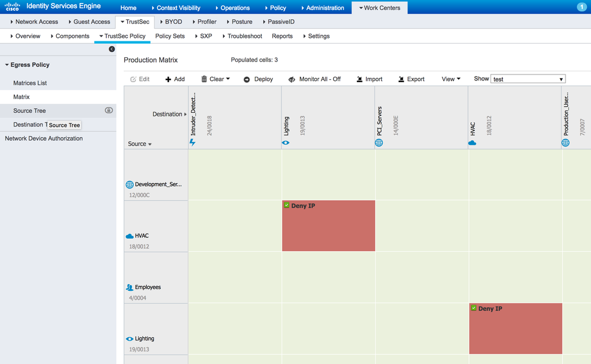Click the Export icon
This screenshot has width=591, height=364.
(401, 79)
